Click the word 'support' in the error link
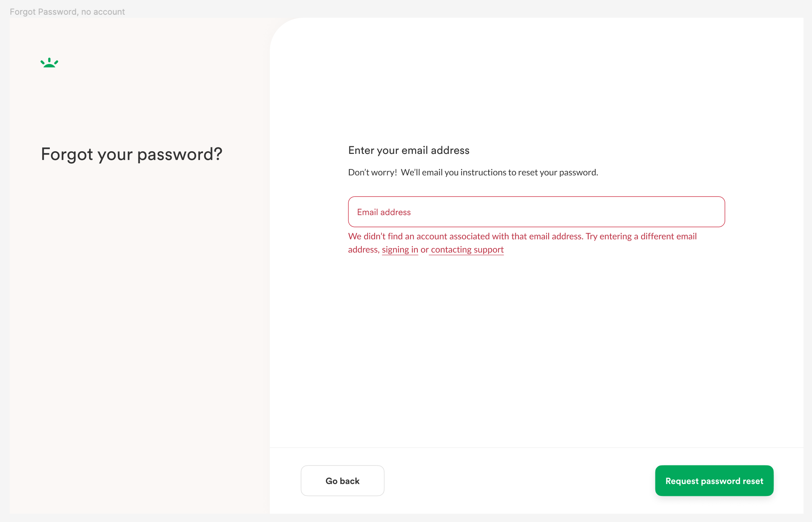This screenshot has width=812, height=522. tap(489, 250)
